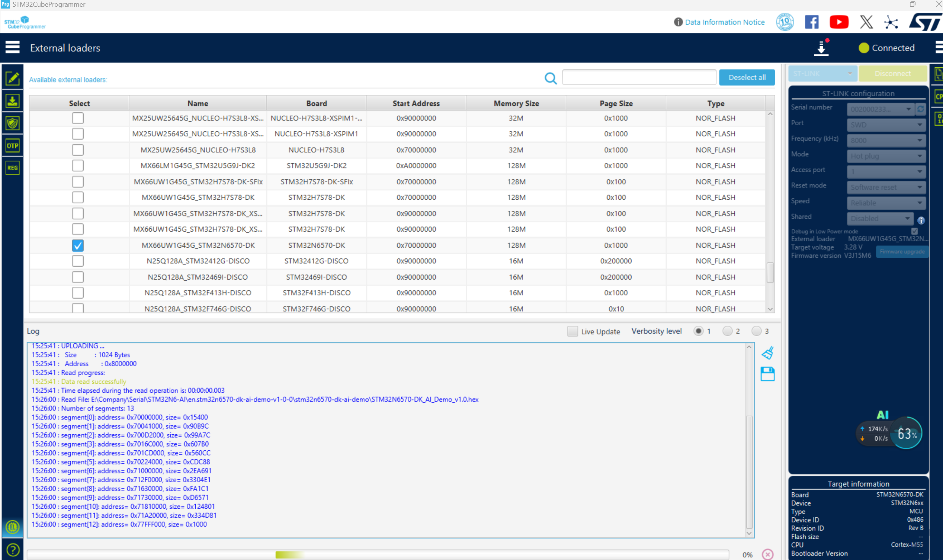Focus the external loader search field
The width and height of the screenshot is (943, 560).
tap(639, 77)
